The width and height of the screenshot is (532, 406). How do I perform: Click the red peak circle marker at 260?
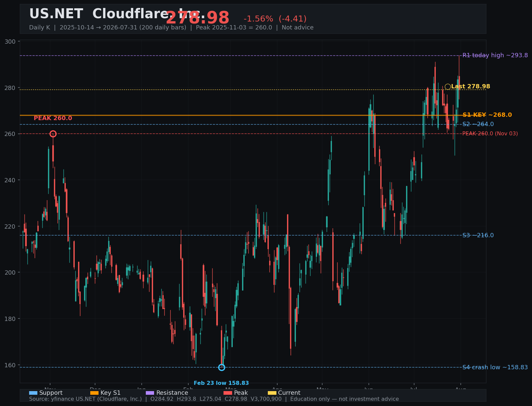pyautogui.click(x=53, y=134)
